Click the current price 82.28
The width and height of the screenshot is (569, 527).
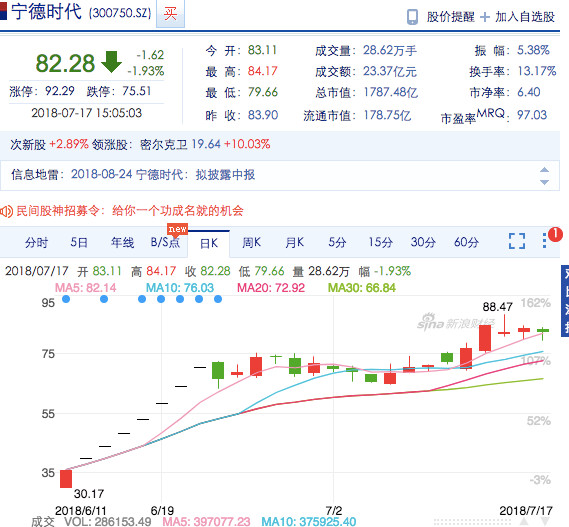point(65,63)
